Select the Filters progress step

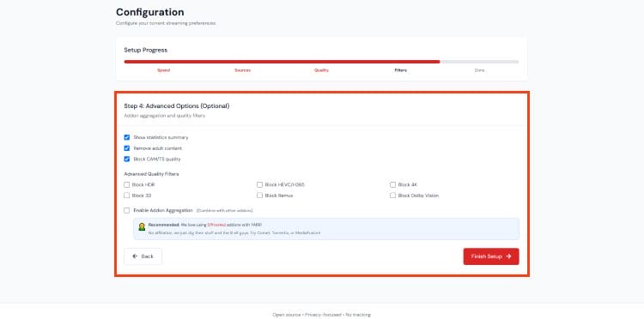coord(400,70)
